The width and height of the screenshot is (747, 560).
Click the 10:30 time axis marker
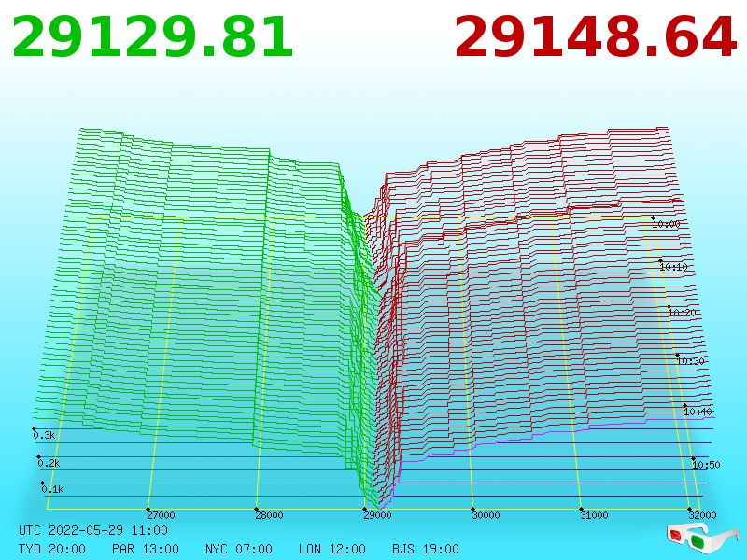[690, 361]
